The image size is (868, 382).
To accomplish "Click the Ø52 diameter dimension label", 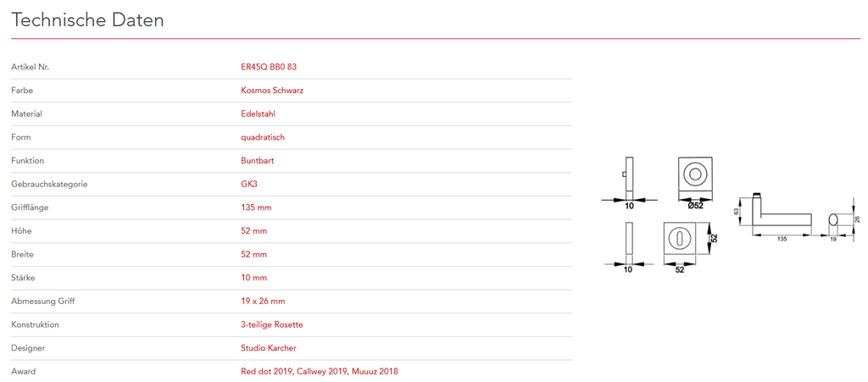I will (695, 205).
